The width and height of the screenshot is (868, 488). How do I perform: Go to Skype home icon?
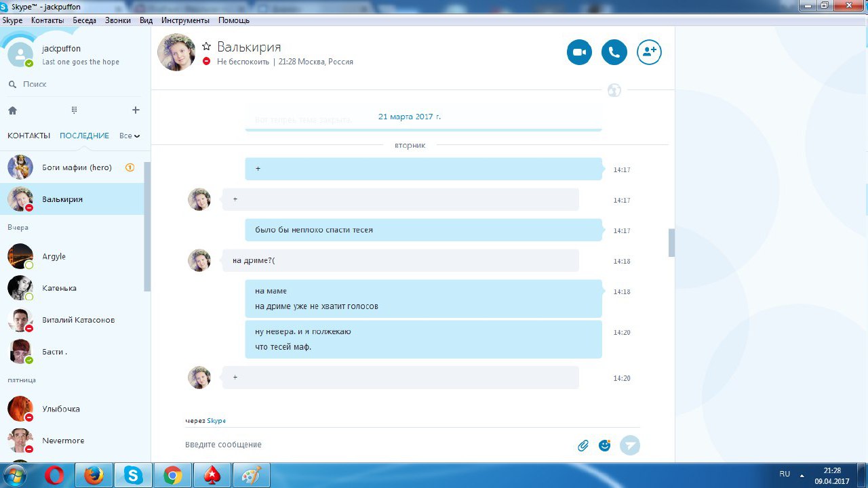pyautogui.click(x=12, y=110)
